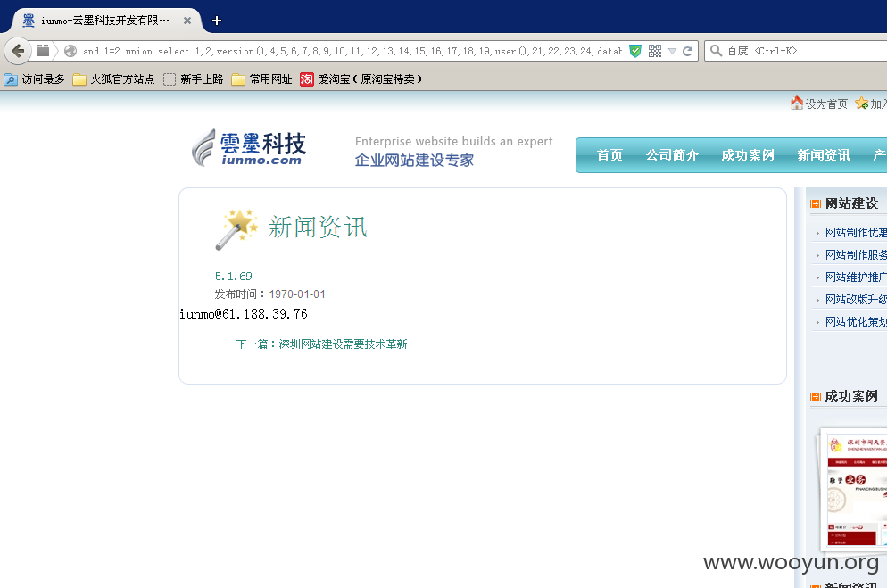Click the 企业网站建设专家 slogan text

click(x=414, y=161)
